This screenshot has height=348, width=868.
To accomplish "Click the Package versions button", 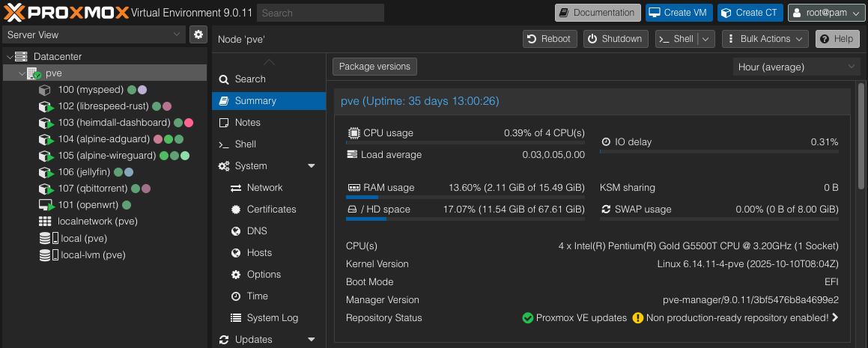I will [374, 67].
